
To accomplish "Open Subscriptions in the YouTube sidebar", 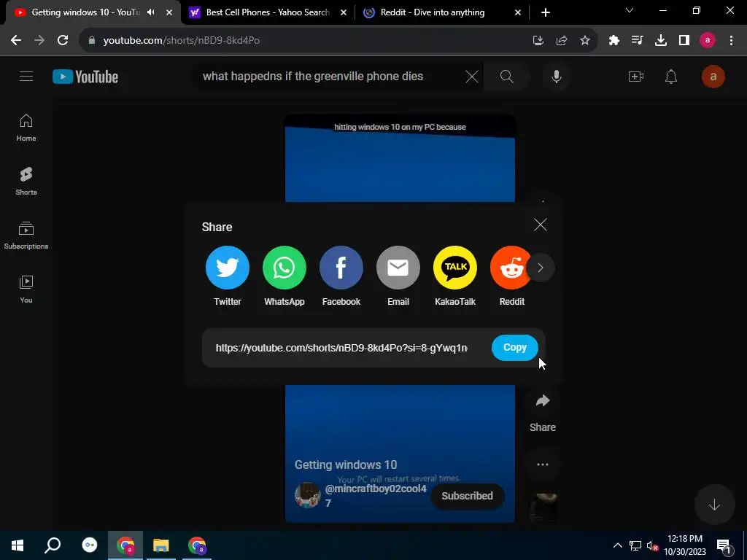I will click(x=26, y=236).
